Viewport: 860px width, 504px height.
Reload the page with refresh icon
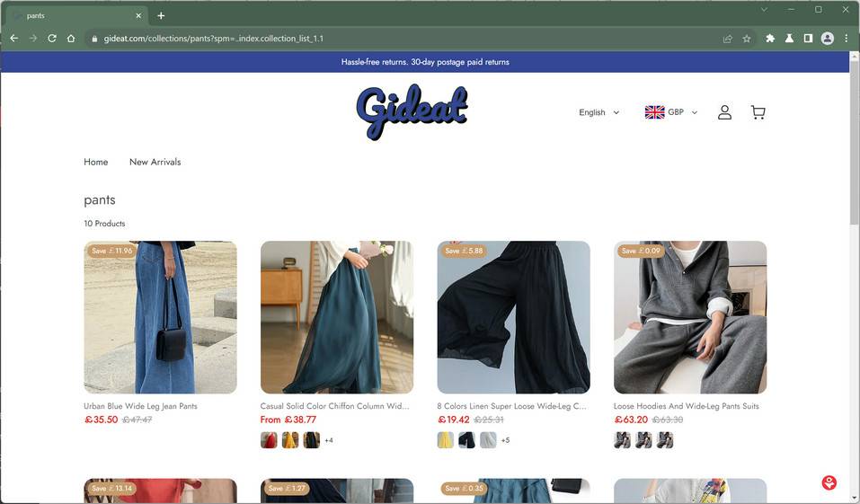[x=52, y=39]
